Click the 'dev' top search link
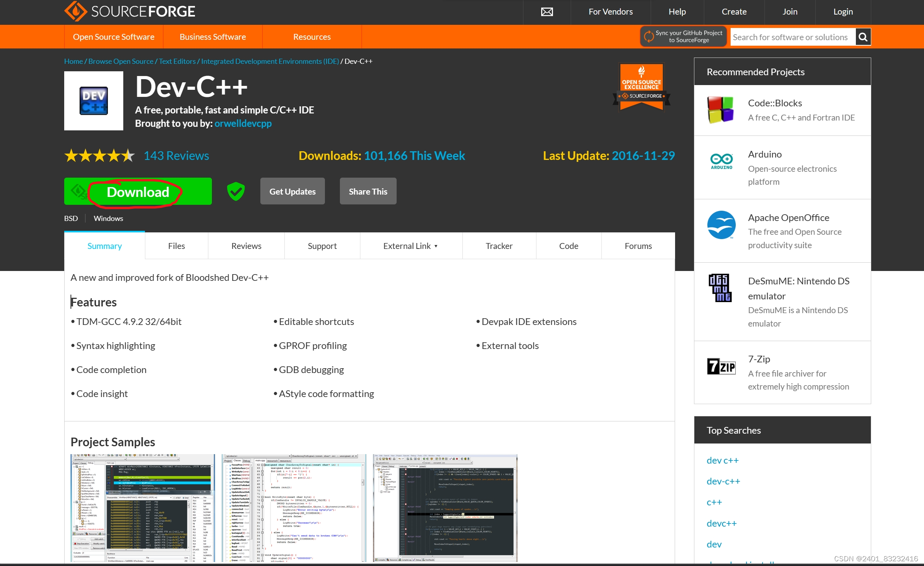Viewport: 924px width, 566px height. coord(714,545)
